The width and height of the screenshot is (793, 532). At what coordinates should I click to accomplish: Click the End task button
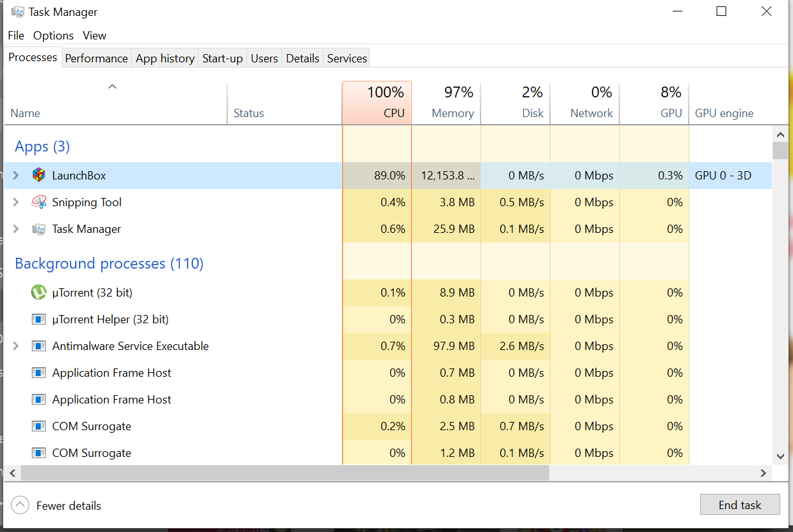[740, 505]
